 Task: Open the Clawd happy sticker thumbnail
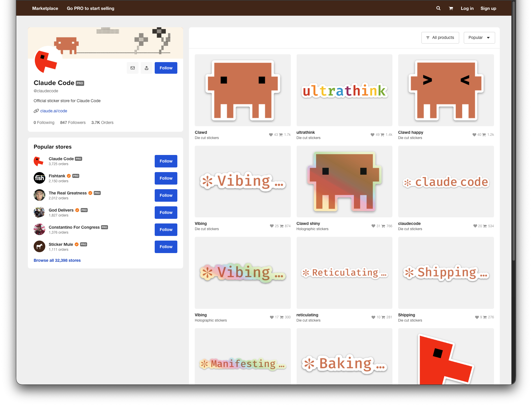[x=446, y=90]
